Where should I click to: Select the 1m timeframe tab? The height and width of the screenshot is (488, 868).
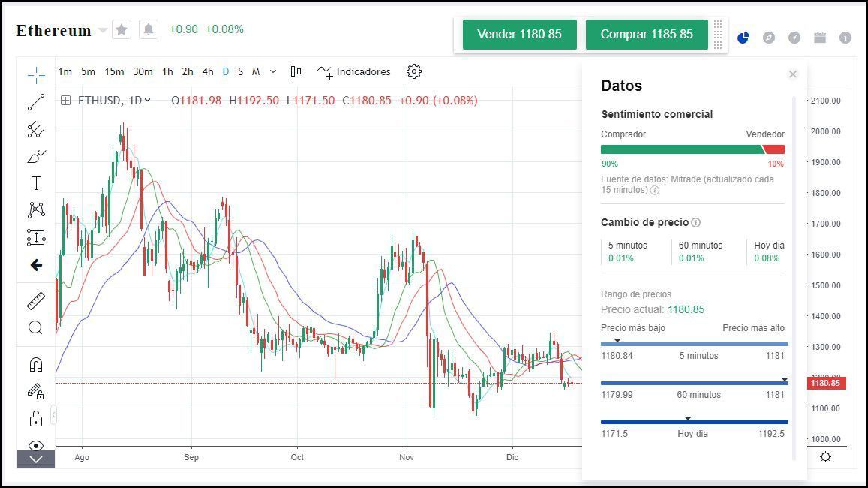coord(65,71)
